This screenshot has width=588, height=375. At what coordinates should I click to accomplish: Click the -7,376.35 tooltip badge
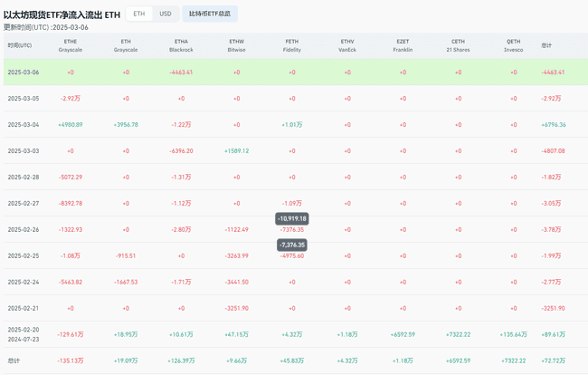(x=292, y=245)
